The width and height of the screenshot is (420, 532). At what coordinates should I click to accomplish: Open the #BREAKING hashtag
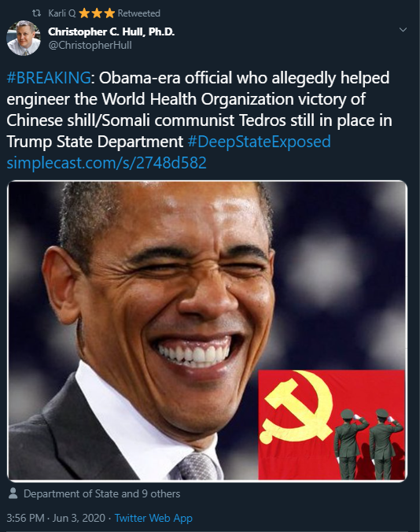tap(49, 78)
